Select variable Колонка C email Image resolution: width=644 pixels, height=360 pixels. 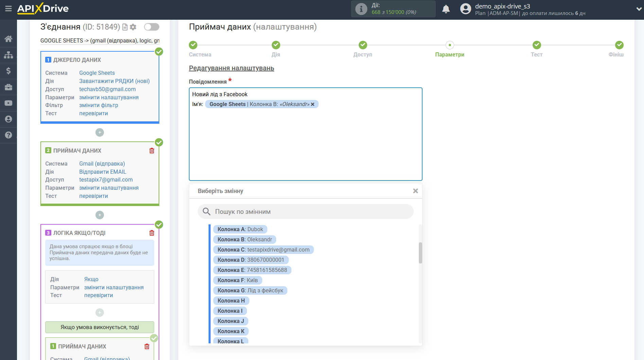pyautogui.click(x=264, y=250)
